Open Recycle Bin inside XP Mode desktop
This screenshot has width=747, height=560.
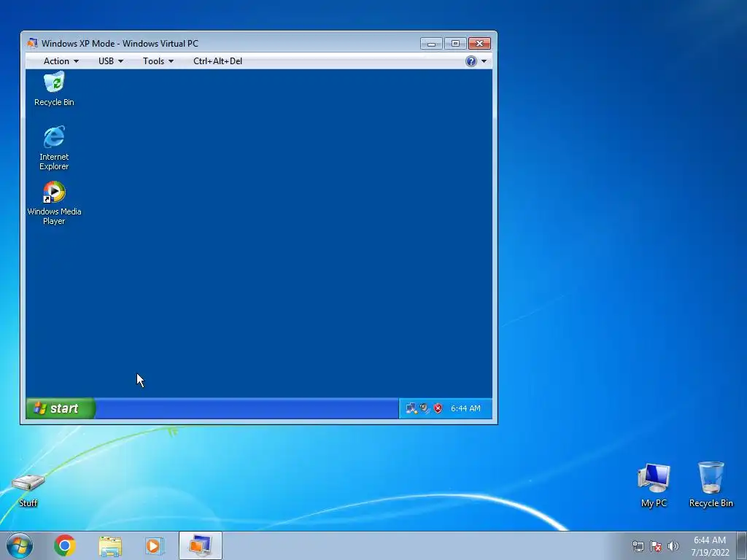54,89
